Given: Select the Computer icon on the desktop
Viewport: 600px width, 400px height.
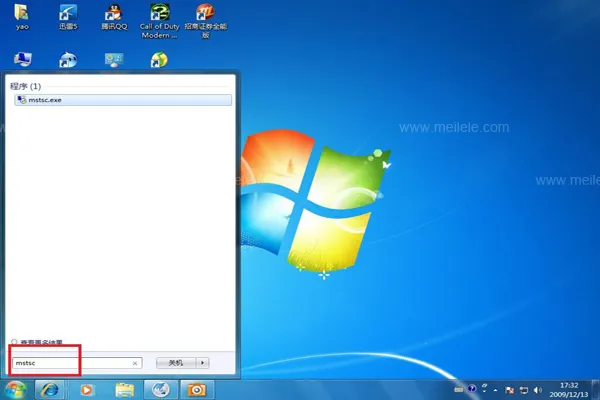Looking at the screenshot, I should click(x=23, y=60).
